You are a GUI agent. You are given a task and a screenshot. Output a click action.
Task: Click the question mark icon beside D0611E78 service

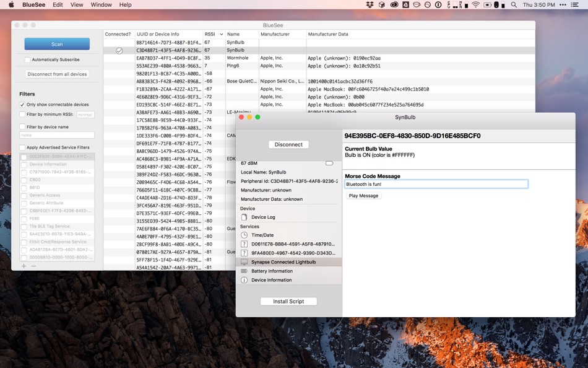[x=244, y=244]
